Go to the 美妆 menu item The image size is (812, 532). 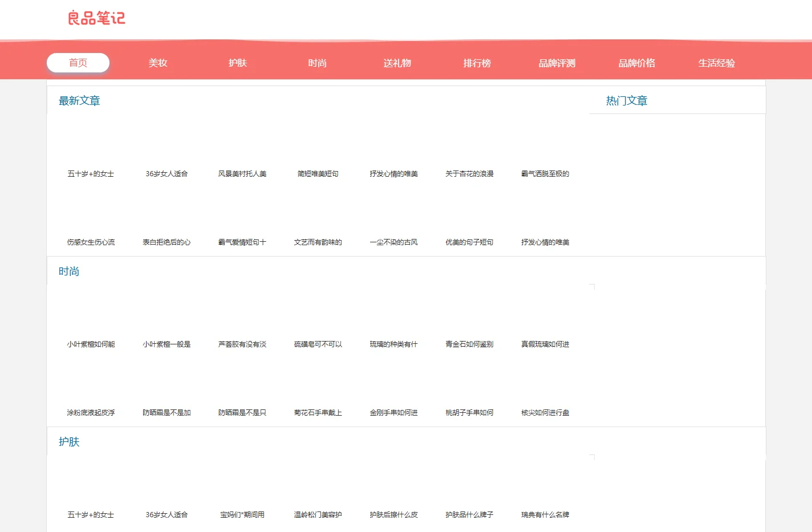pos(158,63)
